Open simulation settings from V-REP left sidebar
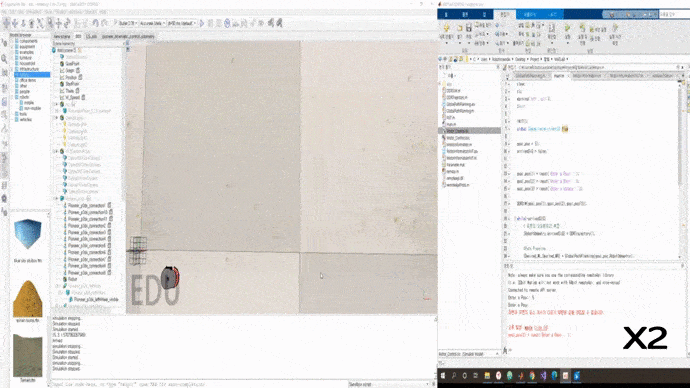The height and width of the screenshot is (388, 690). pos(4,43)
